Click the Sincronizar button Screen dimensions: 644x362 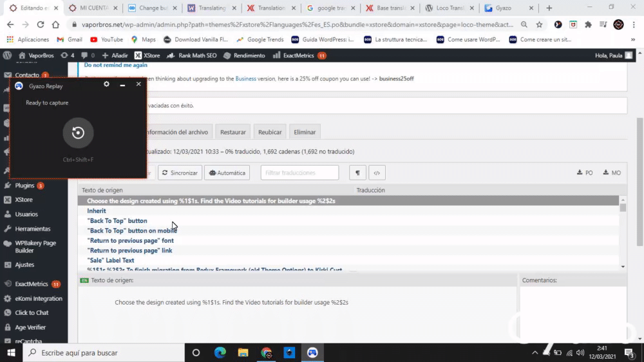(180, 173)
